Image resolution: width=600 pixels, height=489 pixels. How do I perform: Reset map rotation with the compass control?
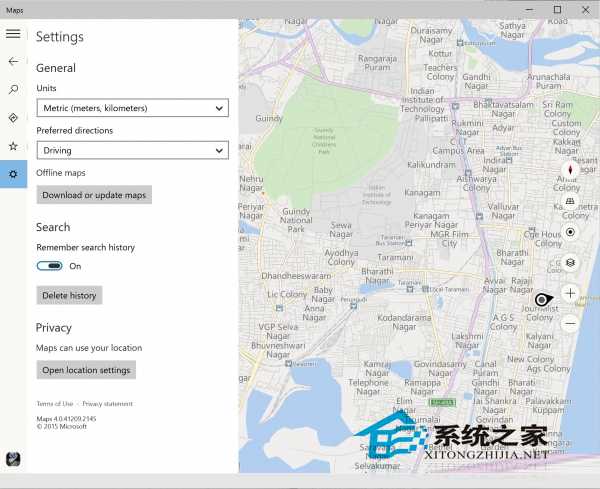coord(570,170)
